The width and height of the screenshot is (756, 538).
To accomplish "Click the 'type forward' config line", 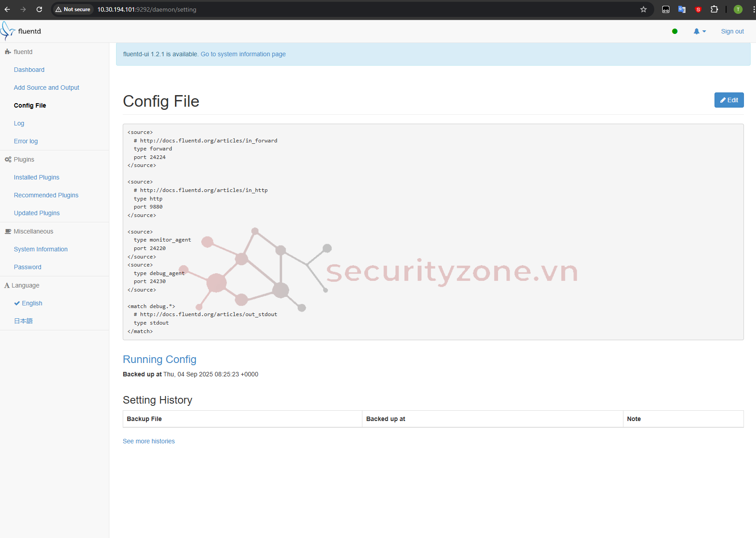I will click(x=153, y=149).
